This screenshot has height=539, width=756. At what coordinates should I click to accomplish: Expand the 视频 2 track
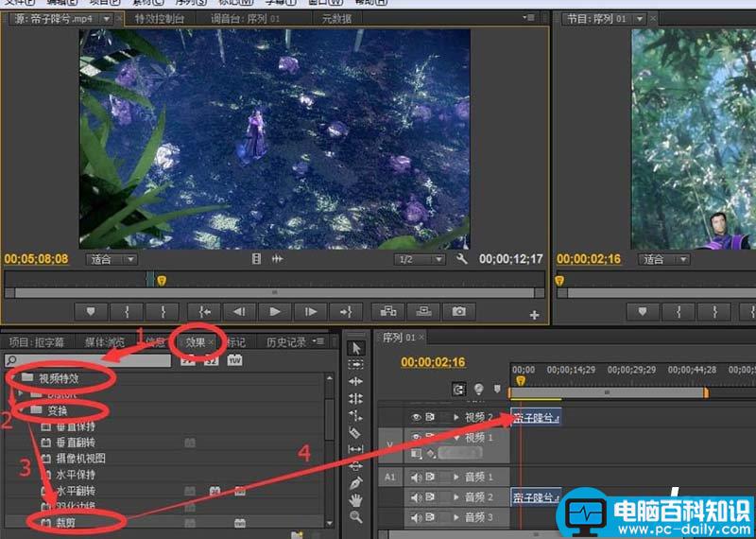coord(456,417)
